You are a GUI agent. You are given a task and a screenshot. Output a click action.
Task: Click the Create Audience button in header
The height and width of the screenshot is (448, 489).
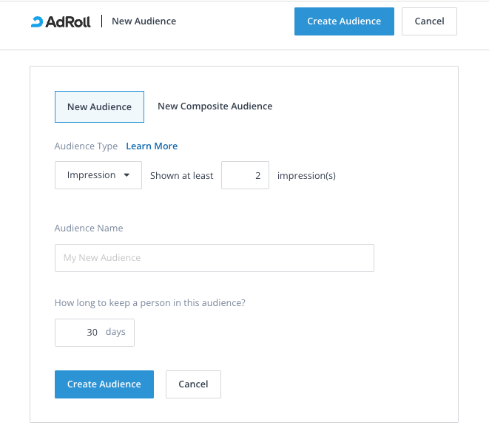(344, 21)
